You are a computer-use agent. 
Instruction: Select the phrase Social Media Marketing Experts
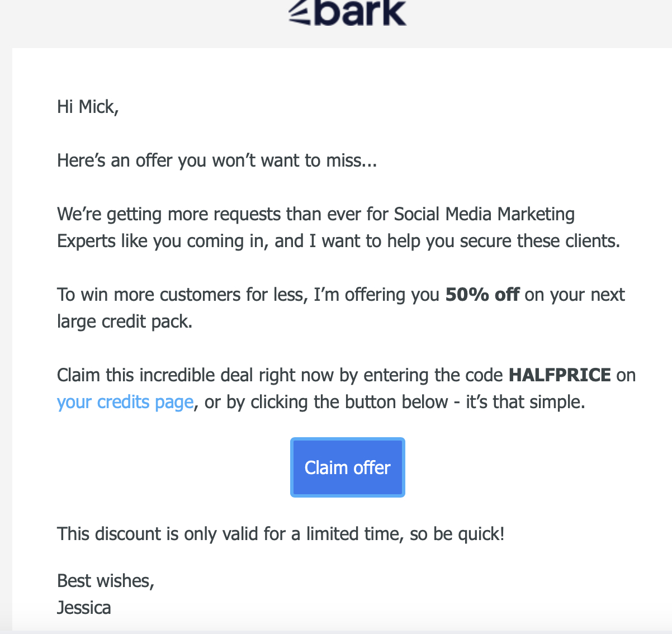tap(484, 214)
